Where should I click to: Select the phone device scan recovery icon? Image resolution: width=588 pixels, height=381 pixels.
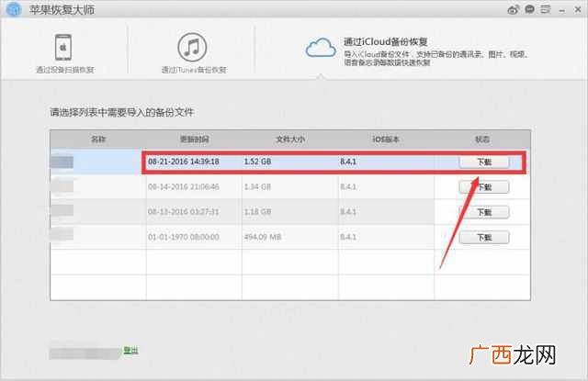click(x=63, y=47)
